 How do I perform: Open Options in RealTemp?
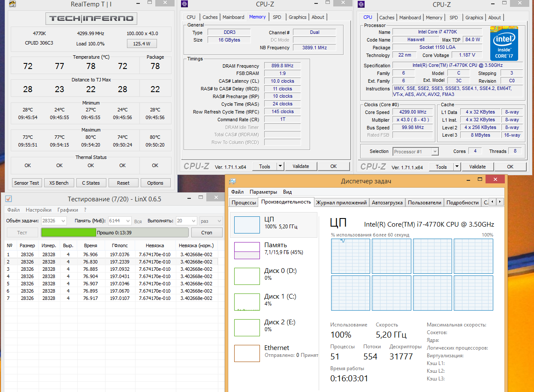click(155, 183)
